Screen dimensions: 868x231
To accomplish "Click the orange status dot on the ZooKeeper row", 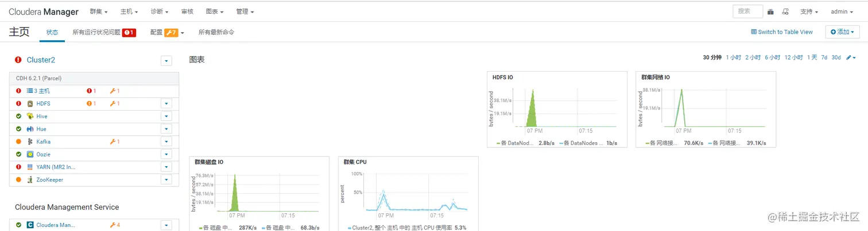I will click(x=18, y=179).
